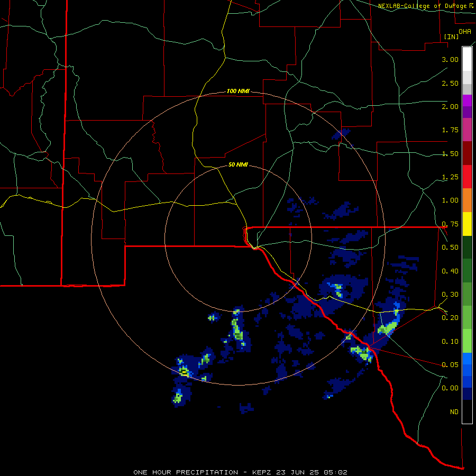The width and height of the screenshot is (476, 476).
Task: Pick the light blue swatch above 0.05
Action: [467, 359]
